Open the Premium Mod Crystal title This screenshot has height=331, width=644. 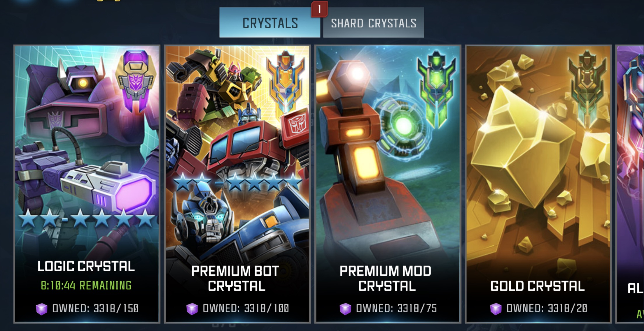click(386, 278)
